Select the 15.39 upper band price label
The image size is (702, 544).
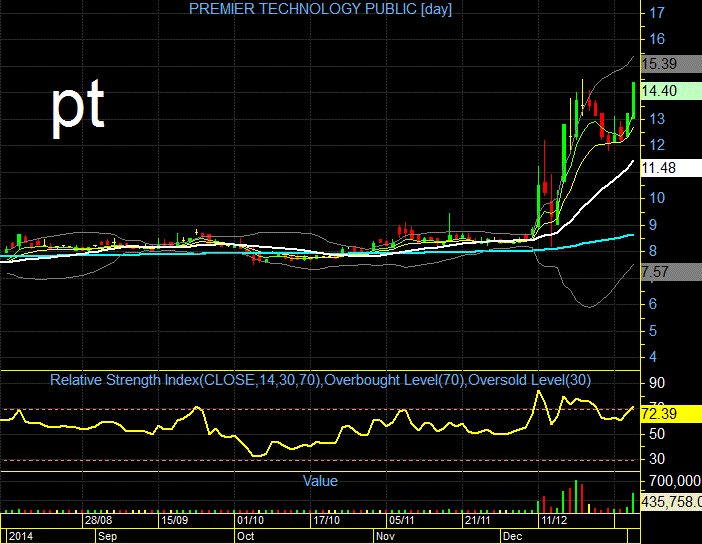(671, 64)
